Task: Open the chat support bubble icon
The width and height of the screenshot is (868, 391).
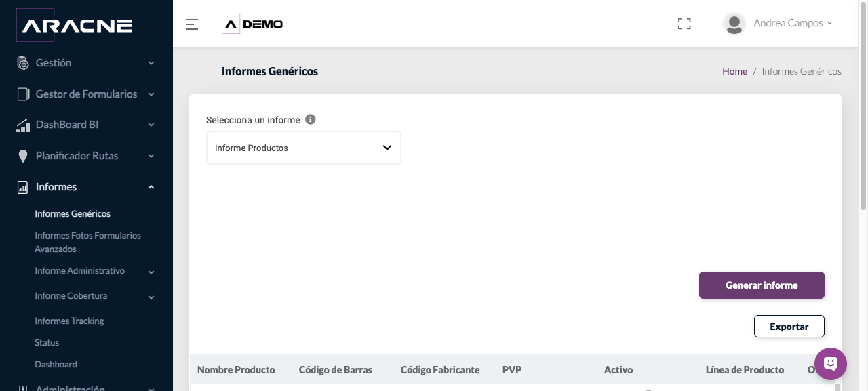Action: [x=831, y=364]
